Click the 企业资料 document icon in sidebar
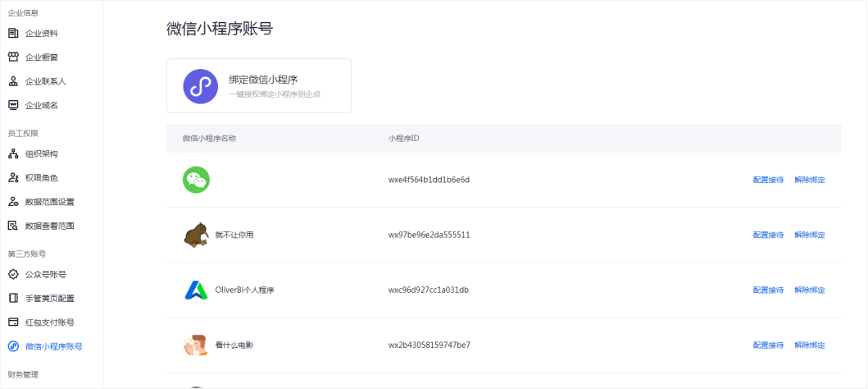 coord(13,34)
